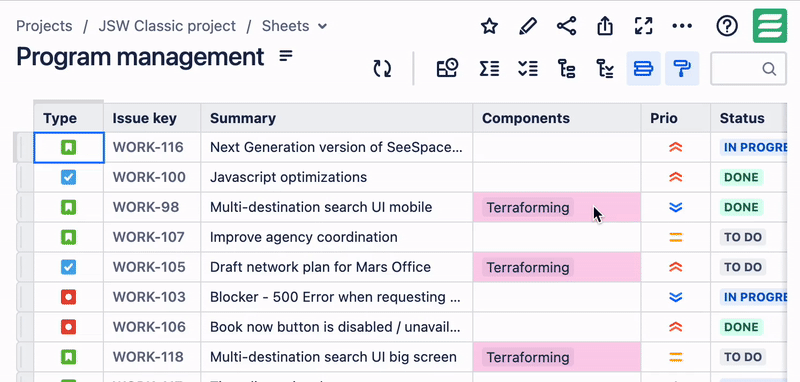This screenshot has height=382, width=800.
Task: Select empty Components cell of WORK-107
Action: tap(557, 237)
